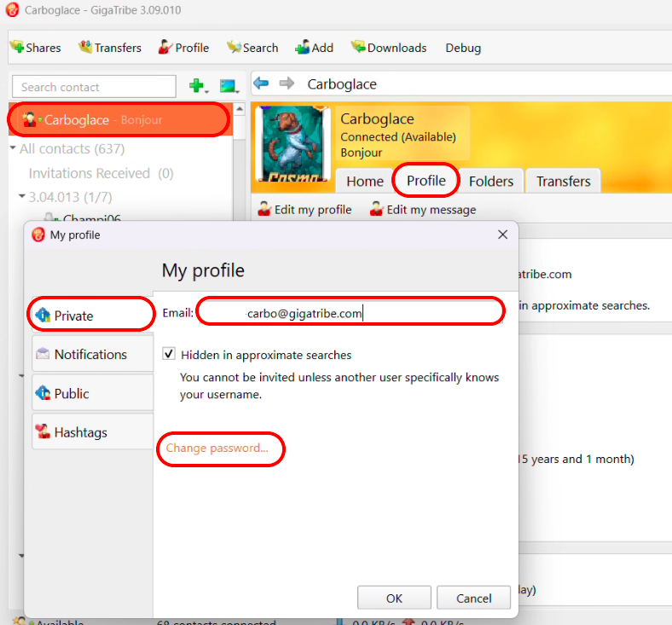Click the back navigation arrow
Screen dimensions: 672x625
coord(262,84)
